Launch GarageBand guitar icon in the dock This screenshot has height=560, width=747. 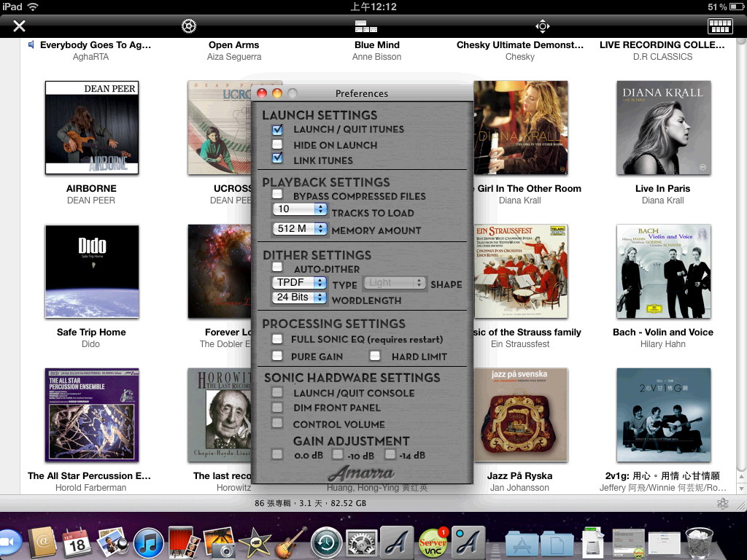pos(290,542)
